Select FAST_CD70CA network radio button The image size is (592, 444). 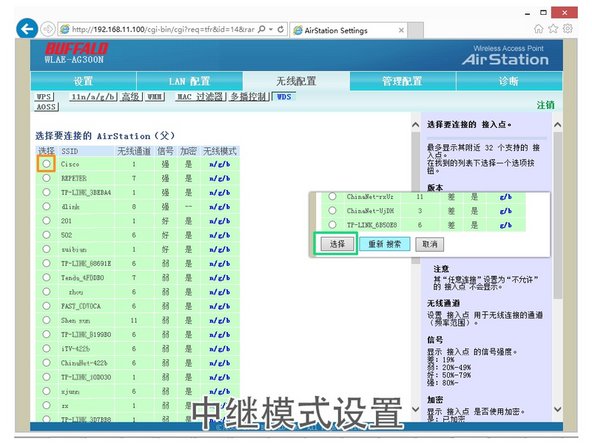[46, 306]
